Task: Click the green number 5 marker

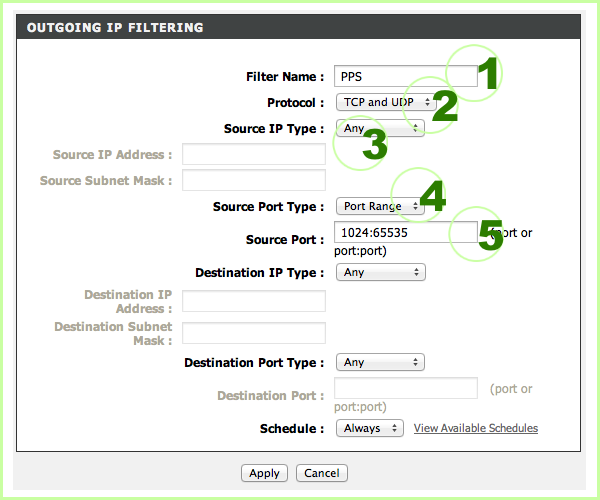Action: [490, 236]
